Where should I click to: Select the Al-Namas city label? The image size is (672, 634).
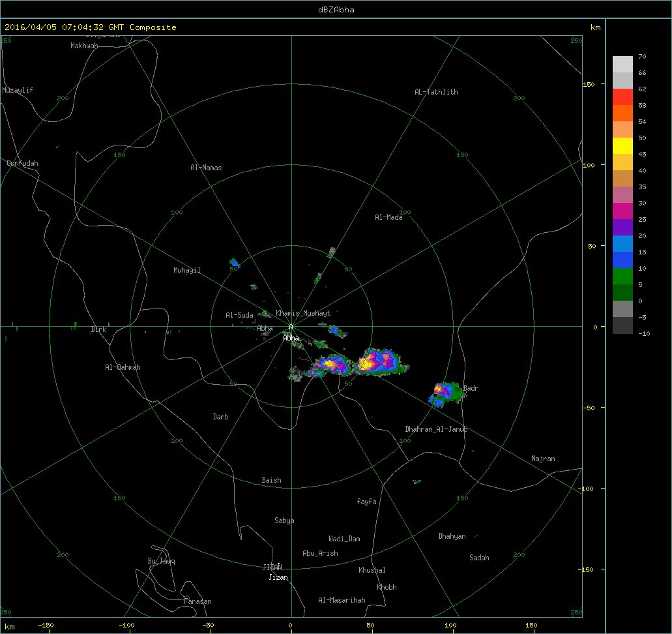point(206,168)
